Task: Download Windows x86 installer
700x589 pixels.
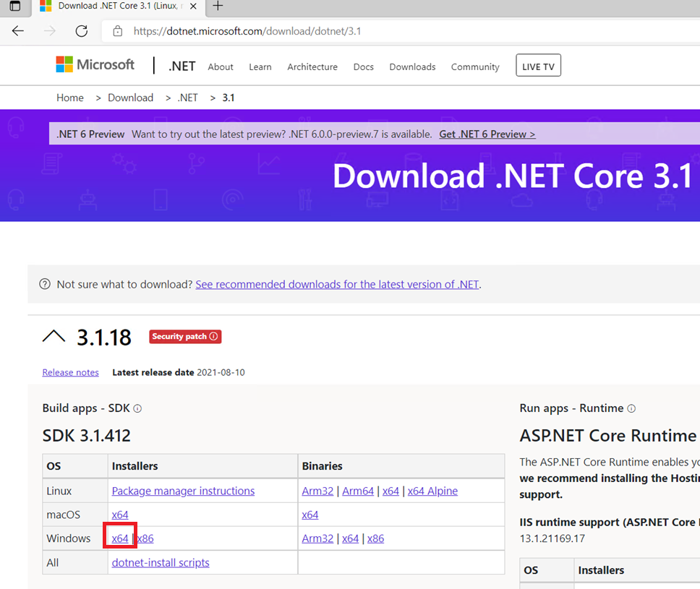Action: pos(145,538)
